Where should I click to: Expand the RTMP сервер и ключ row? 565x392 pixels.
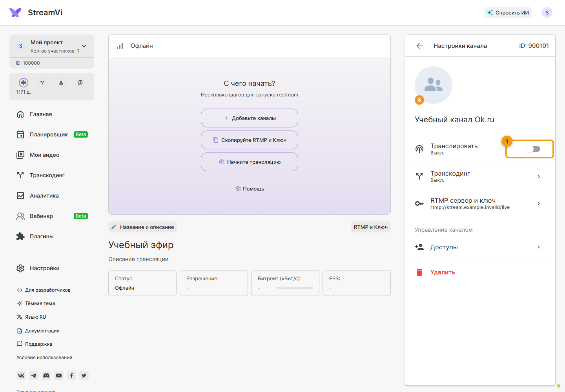(x=478, y=203)
